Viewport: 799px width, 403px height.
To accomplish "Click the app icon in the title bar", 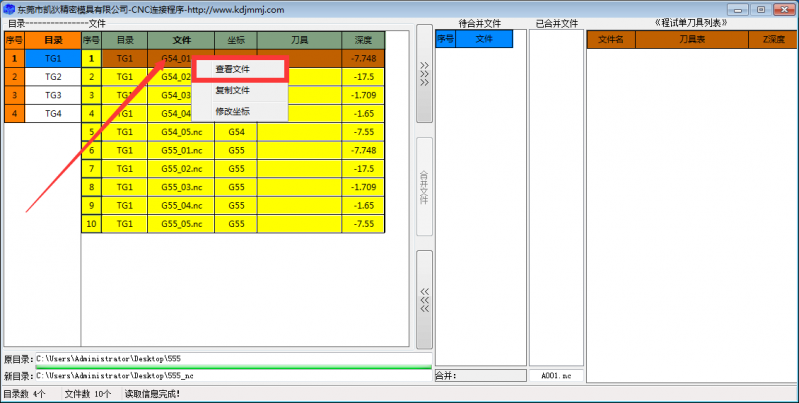I will (x=9, y=9).
